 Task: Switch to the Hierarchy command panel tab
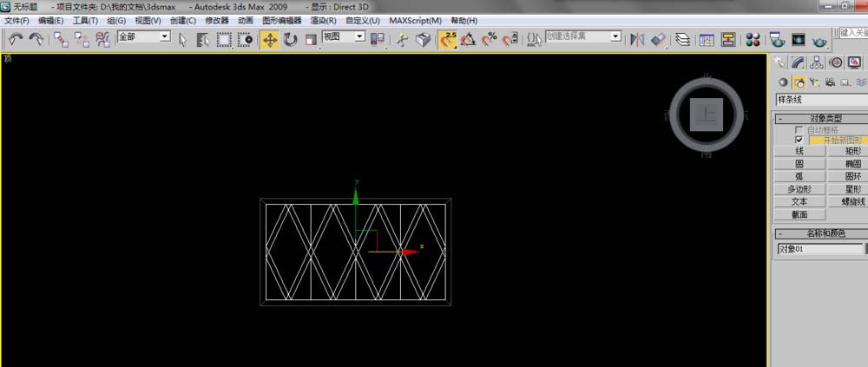pos(817,62)
